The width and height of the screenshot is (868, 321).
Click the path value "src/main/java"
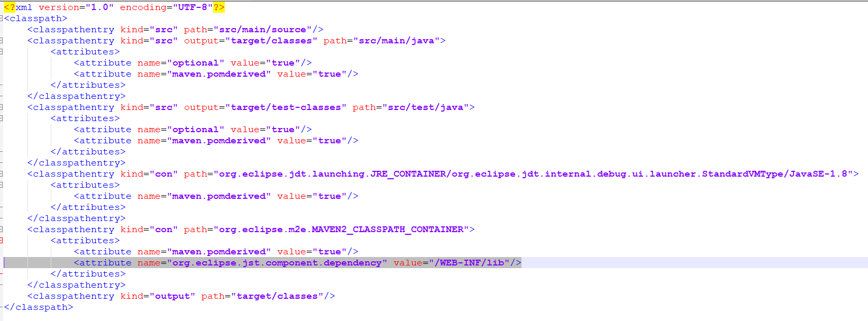(397, 41)
